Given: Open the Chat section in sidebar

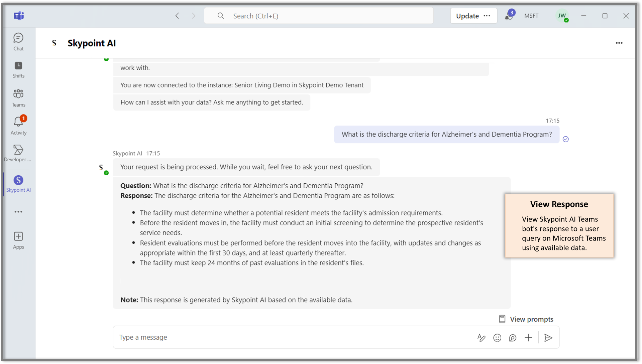Looking at the screenshot, I should click(x=18, y=41).
